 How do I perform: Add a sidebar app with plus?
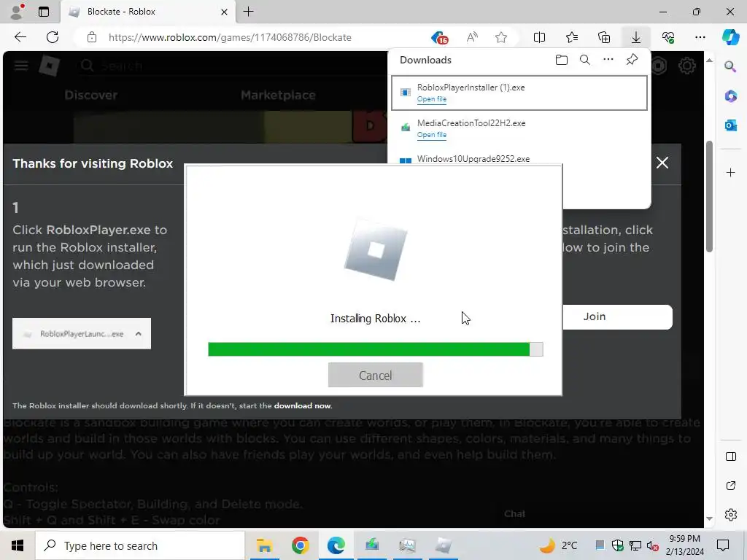(x=730, y=172)
